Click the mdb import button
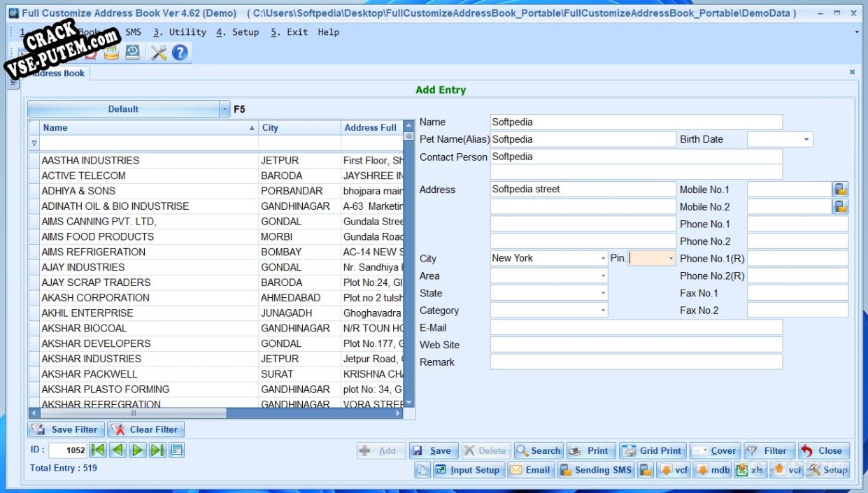Viewport: 868px width, 493px height. coord(713,471)
